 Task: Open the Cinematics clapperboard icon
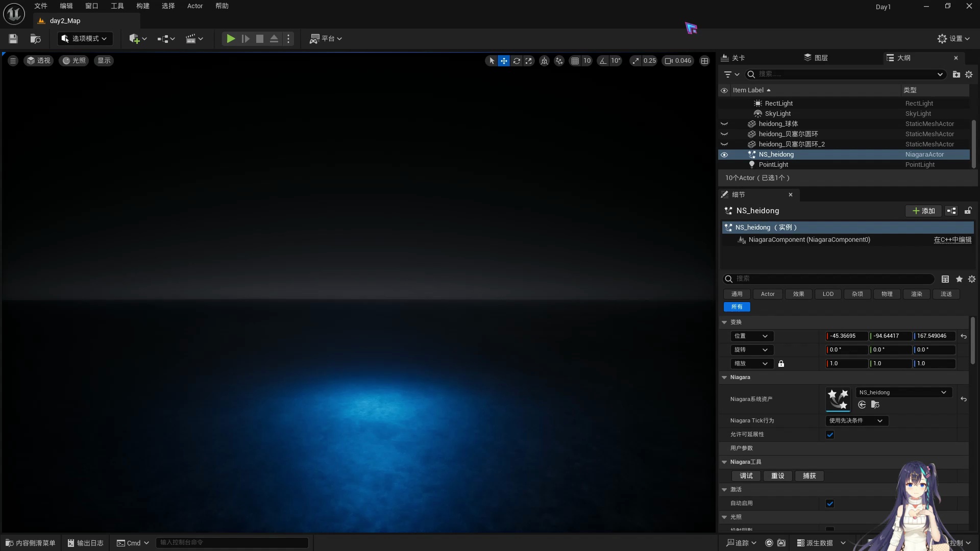tap(191, 38)
